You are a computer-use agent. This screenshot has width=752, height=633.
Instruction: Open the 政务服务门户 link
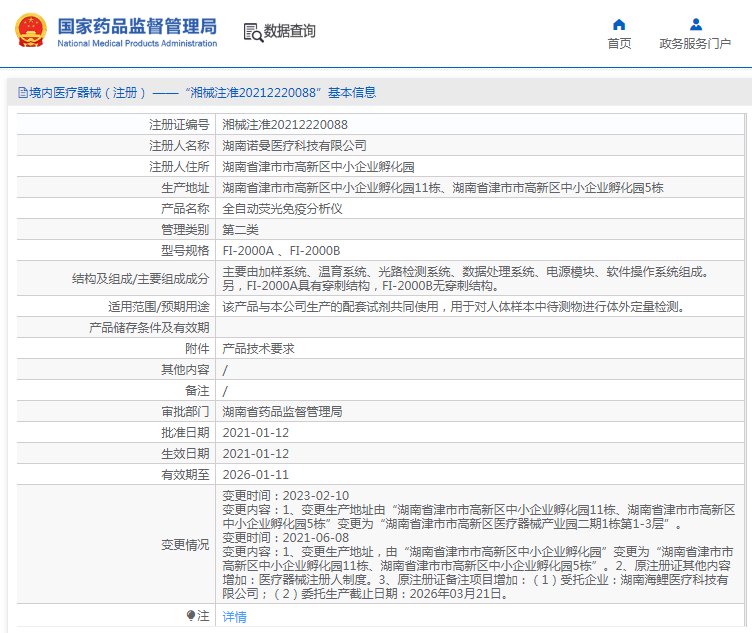point(695,44)
